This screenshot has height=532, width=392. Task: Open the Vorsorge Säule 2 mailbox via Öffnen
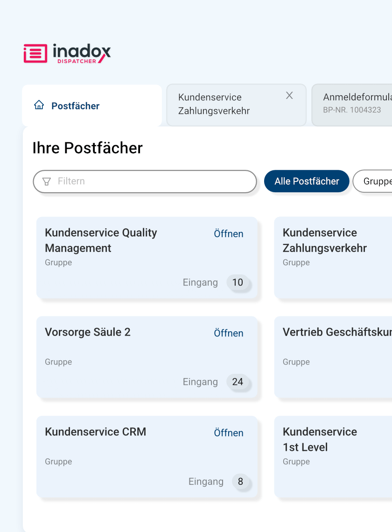[x=228, y=333]
